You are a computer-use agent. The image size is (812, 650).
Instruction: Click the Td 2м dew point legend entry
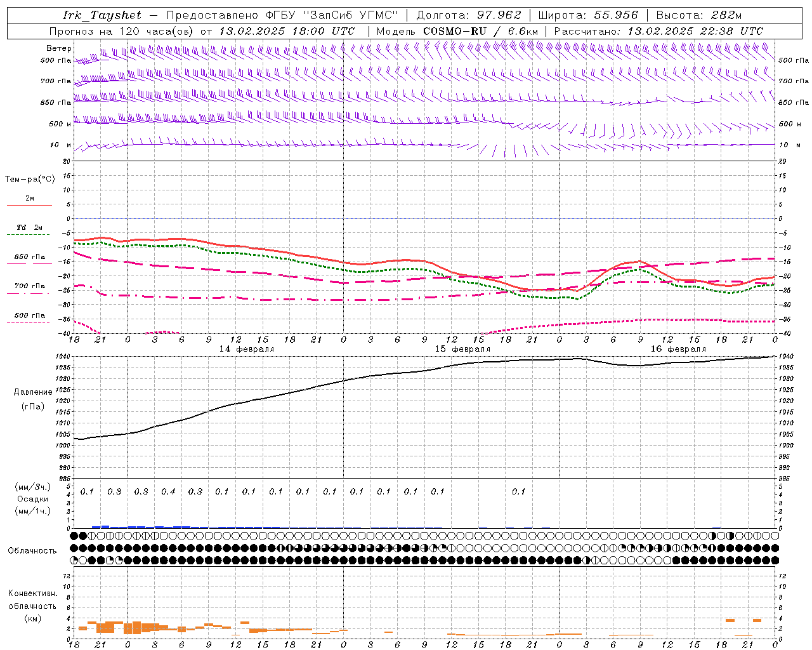pos(30,227)
